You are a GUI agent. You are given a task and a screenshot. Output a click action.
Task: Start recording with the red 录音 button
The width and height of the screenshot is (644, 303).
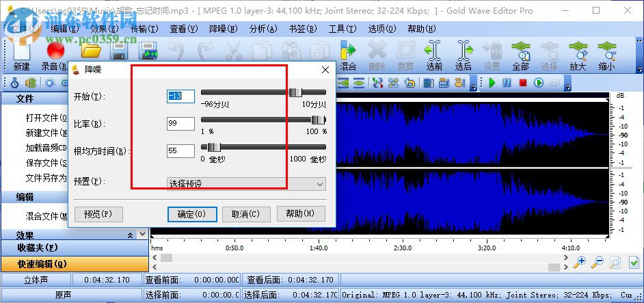56,55
